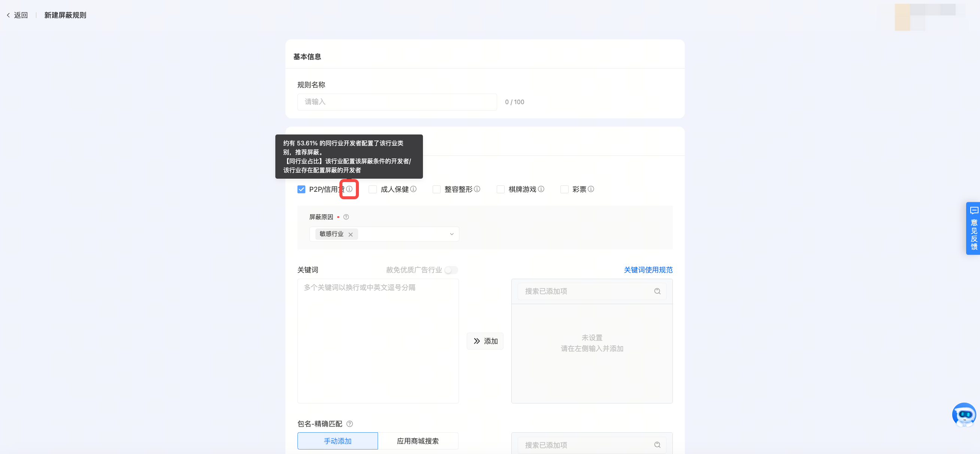This screenshot has height=454, width=980.
Task: Click into the keywords textarea
Action: [378, 341]
